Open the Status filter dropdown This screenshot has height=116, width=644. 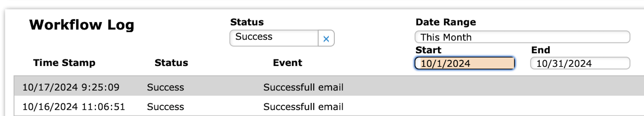pos(274,37)
